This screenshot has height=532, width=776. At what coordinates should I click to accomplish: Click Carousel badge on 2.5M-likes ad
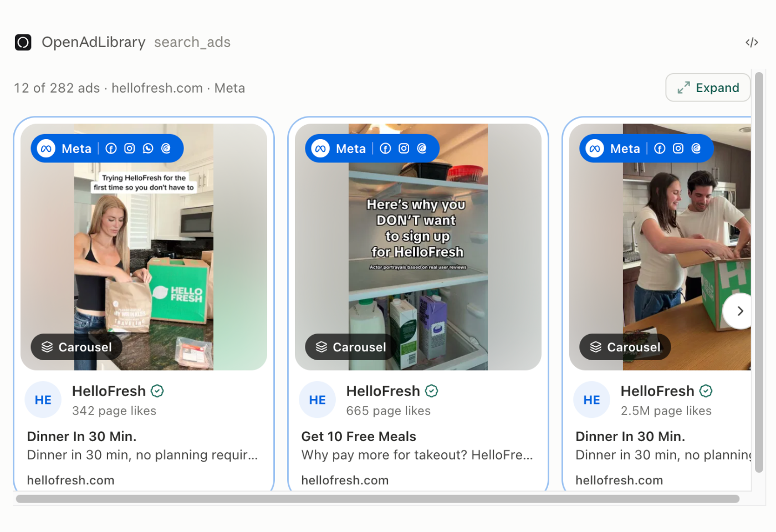[625, 347]
